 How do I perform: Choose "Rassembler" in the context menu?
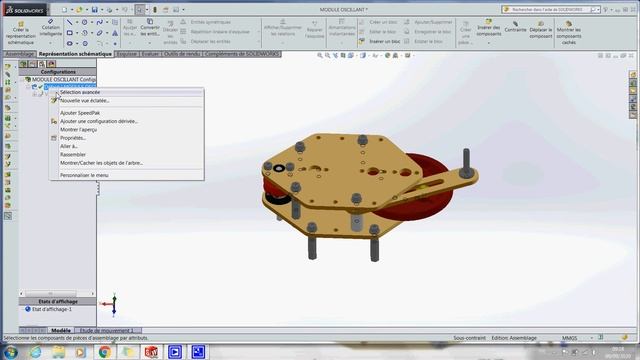127,154
